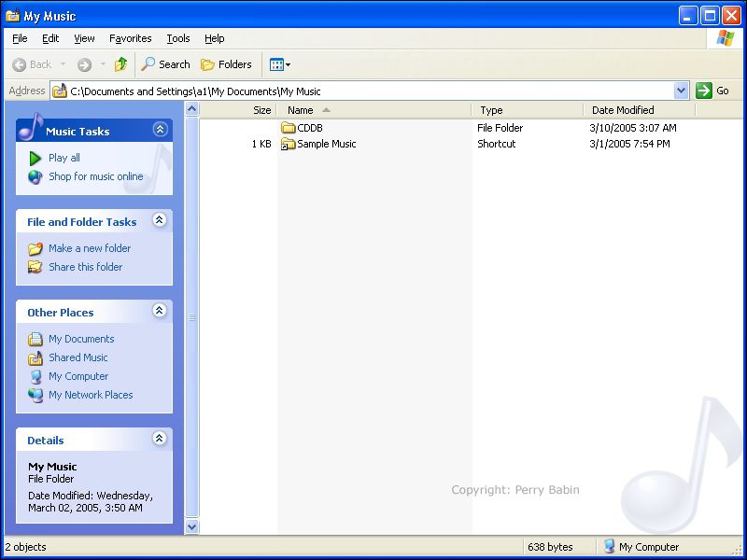747x560 pixels.
Task: Minimize the My Music window
Action: (x=688, y=16)
